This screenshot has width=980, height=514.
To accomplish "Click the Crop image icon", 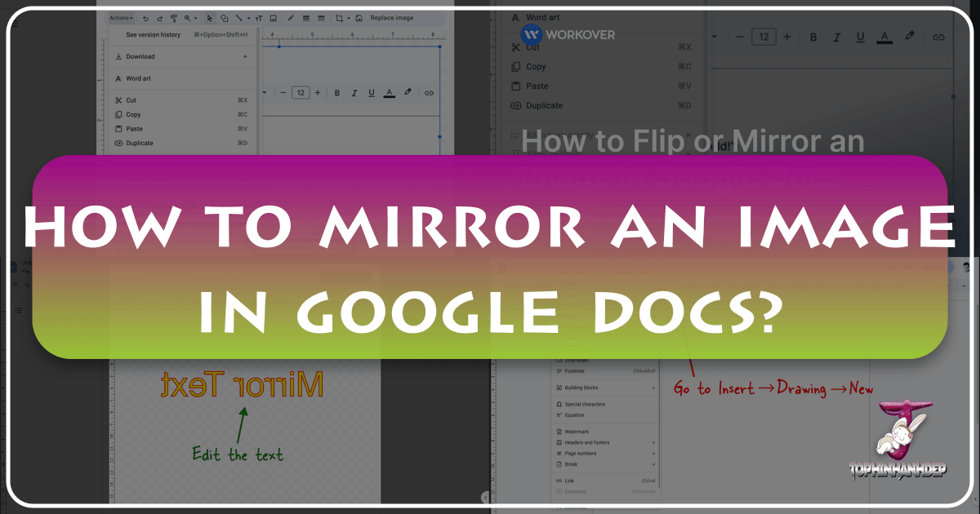I will point(340,18).
